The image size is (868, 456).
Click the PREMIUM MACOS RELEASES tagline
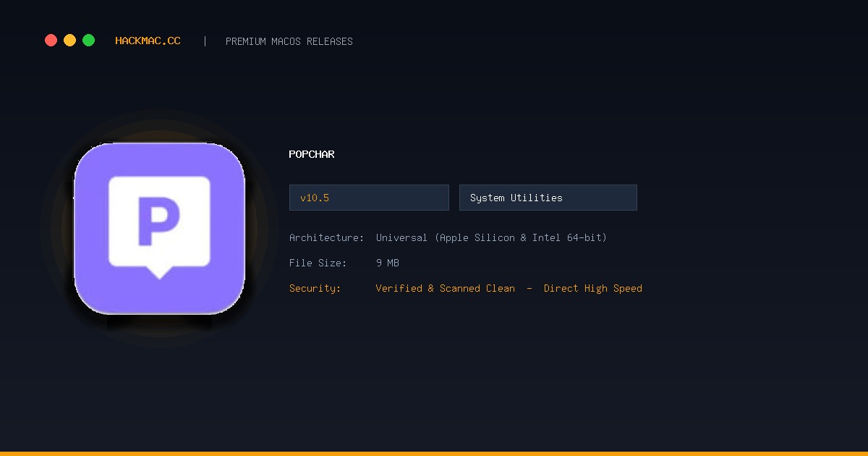pos(289,41)
